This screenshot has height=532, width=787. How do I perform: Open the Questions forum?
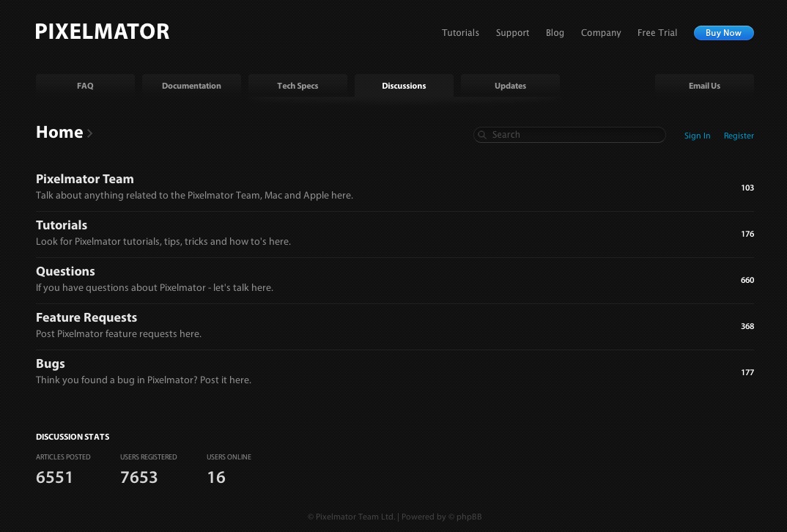[65, 272]
